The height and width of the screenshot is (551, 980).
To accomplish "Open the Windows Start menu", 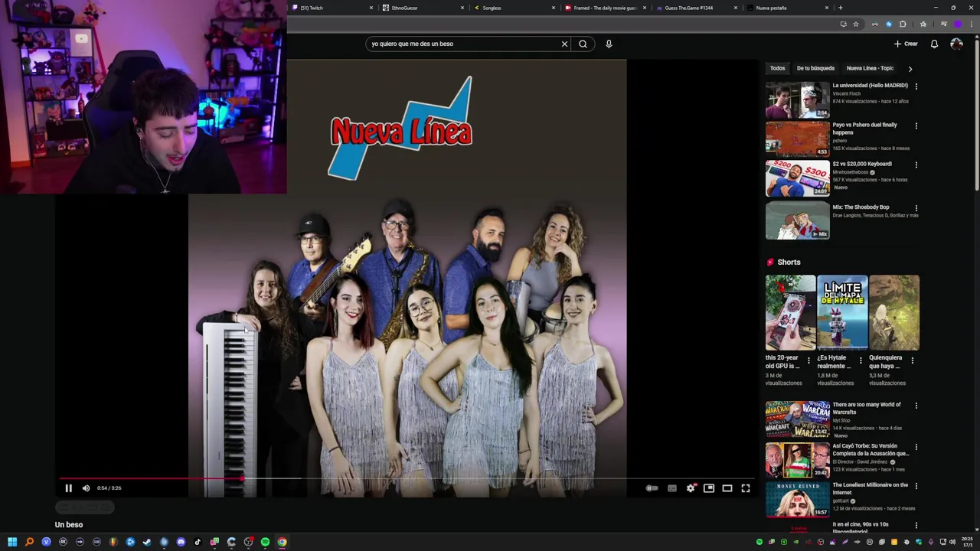I will click(12, 542).
